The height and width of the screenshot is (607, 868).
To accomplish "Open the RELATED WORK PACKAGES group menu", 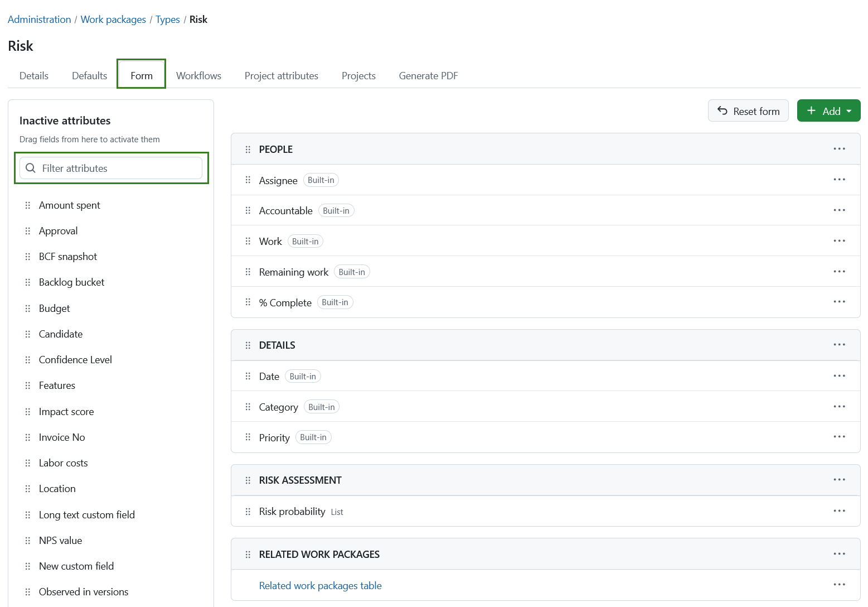I will [839, 554].
